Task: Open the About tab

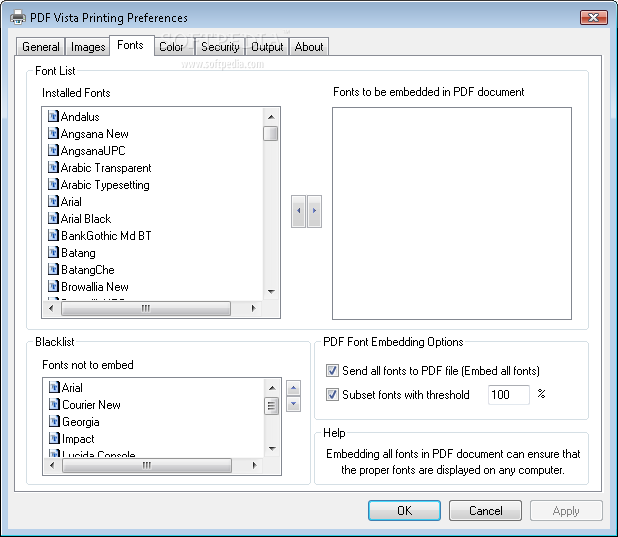Action: [x=309, y=47]
